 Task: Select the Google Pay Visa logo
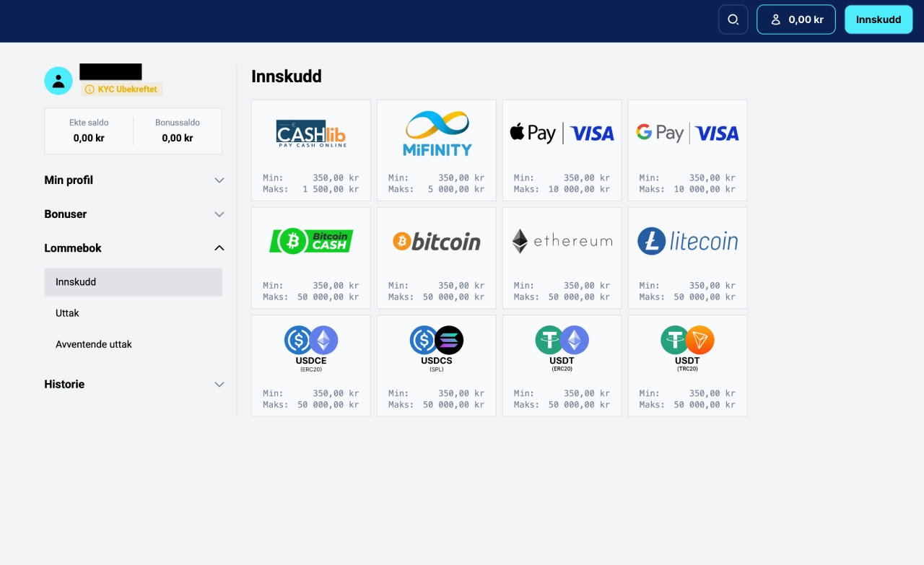point(688,133)
